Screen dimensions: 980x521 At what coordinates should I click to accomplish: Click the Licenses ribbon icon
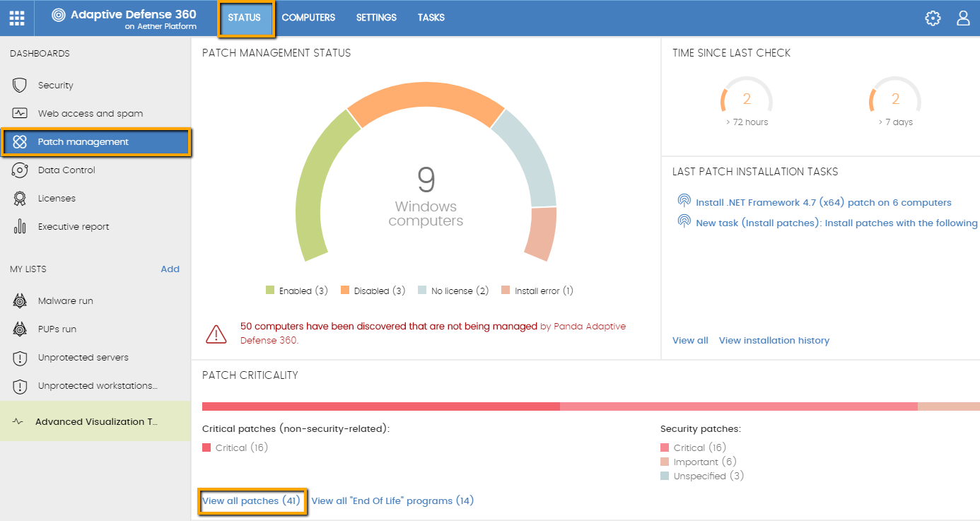coord(20,199)
